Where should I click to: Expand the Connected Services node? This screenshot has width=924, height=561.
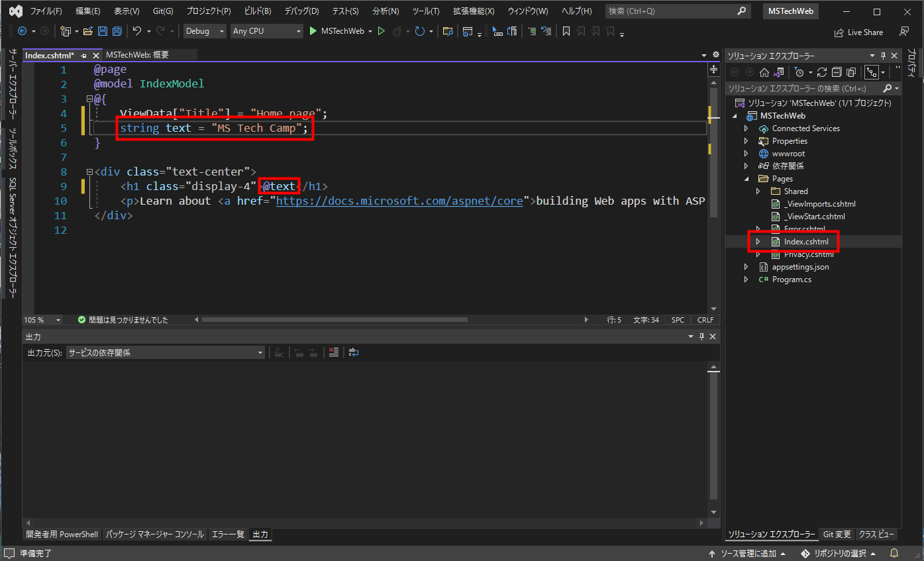coord(746,128)
